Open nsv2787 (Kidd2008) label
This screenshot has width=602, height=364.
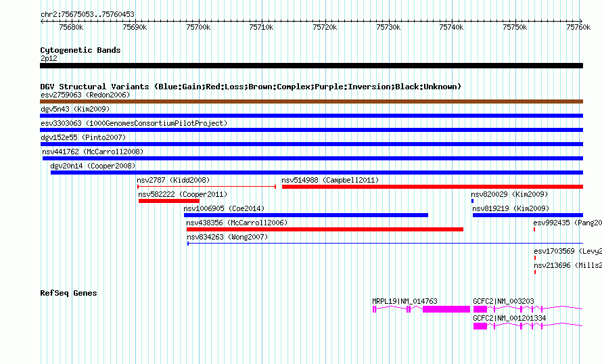173,180
